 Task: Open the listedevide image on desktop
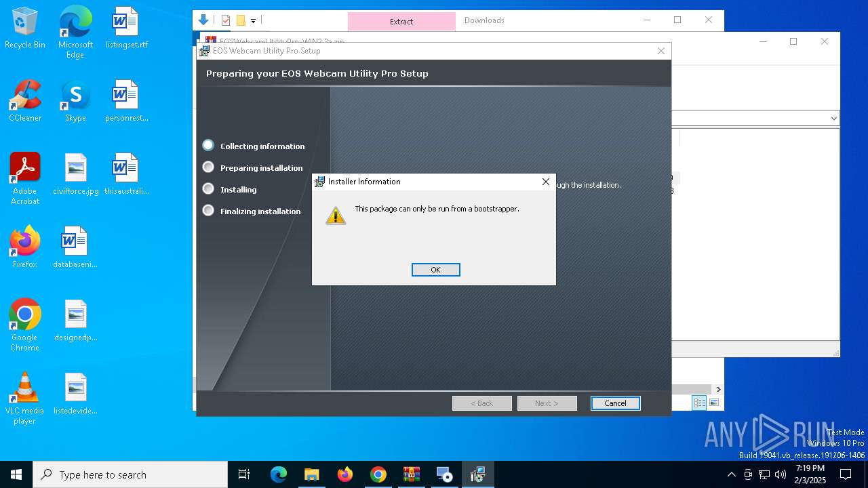[75, 394]
